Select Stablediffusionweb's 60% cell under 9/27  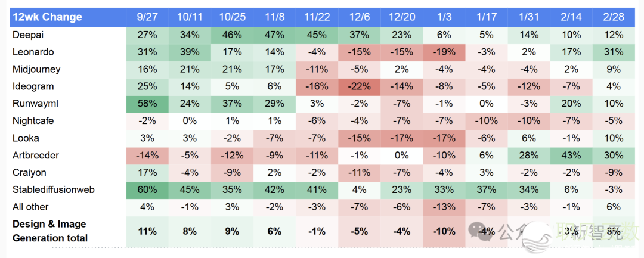(147, 189)
